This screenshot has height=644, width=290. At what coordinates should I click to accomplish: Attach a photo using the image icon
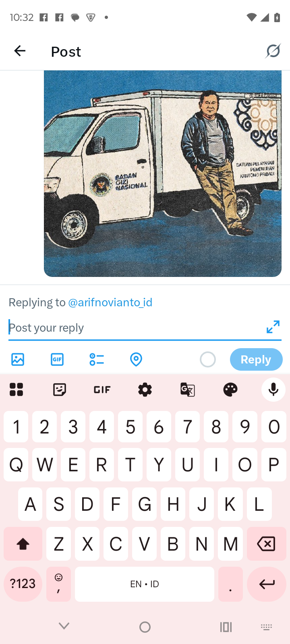coord(18,359)
